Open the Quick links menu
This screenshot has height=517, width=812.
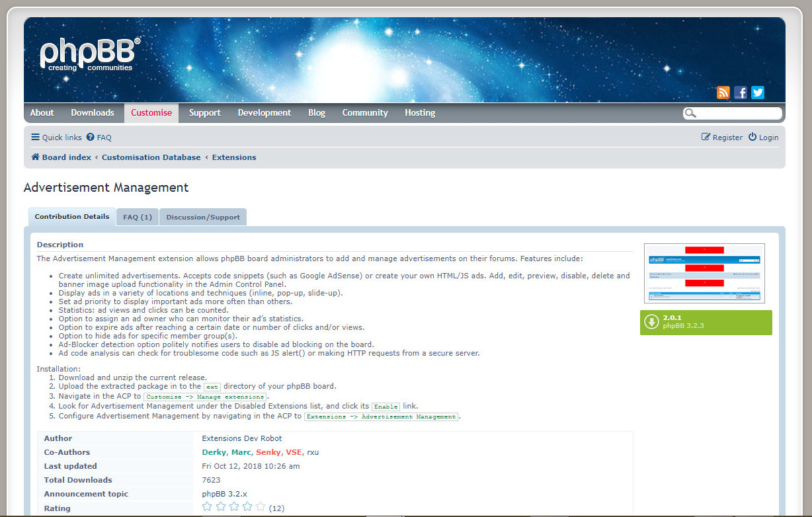pos(57,138)
